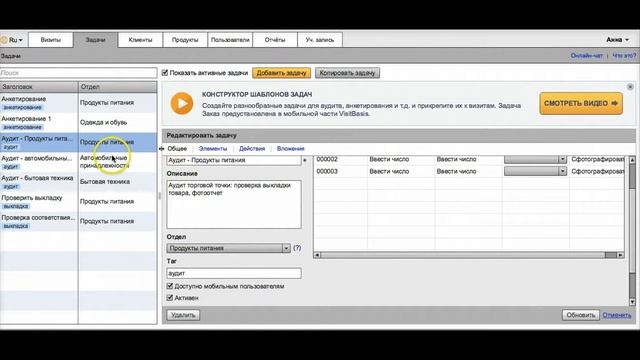640x360 pixels.
Task: Edit the Таг field containing аудит
Action: (x=234, y=273)
